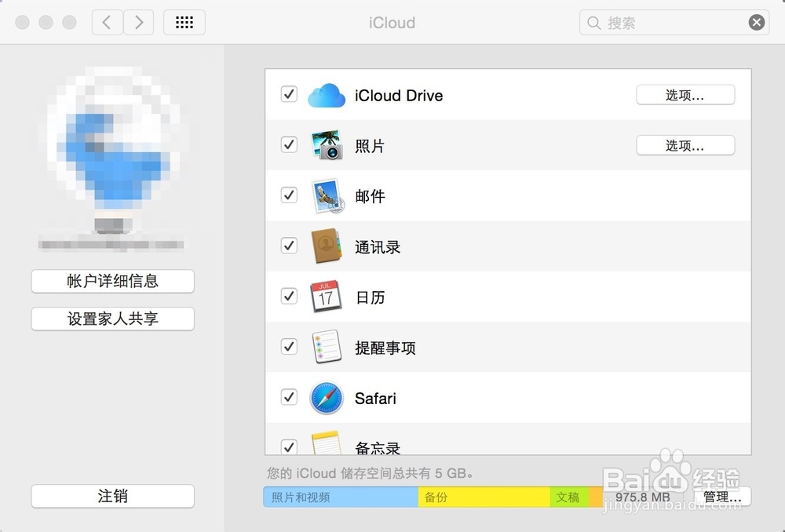Uncheck the iCloud Drive checkbox
785x532 pixels.
(289, 94)
